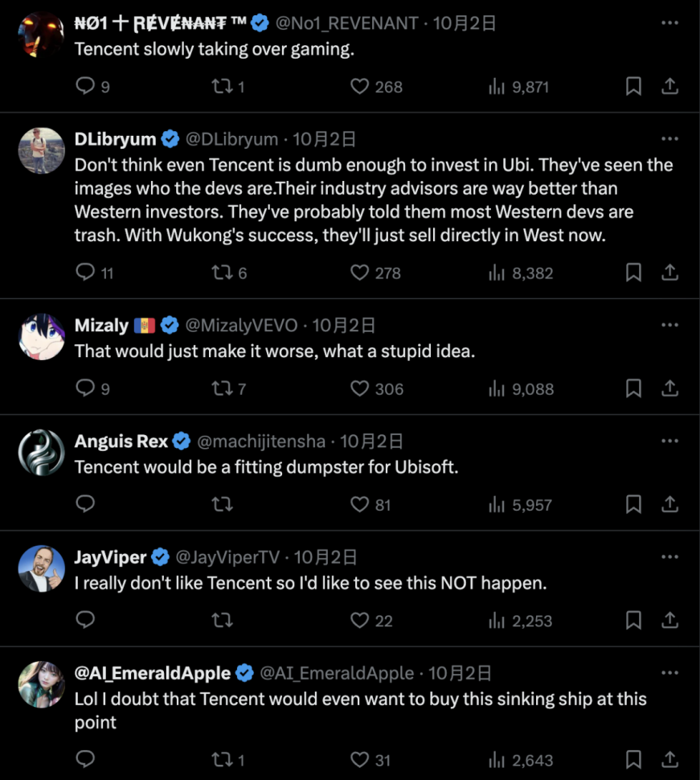Retweet the Anguis Rex post

pos(222,504)
